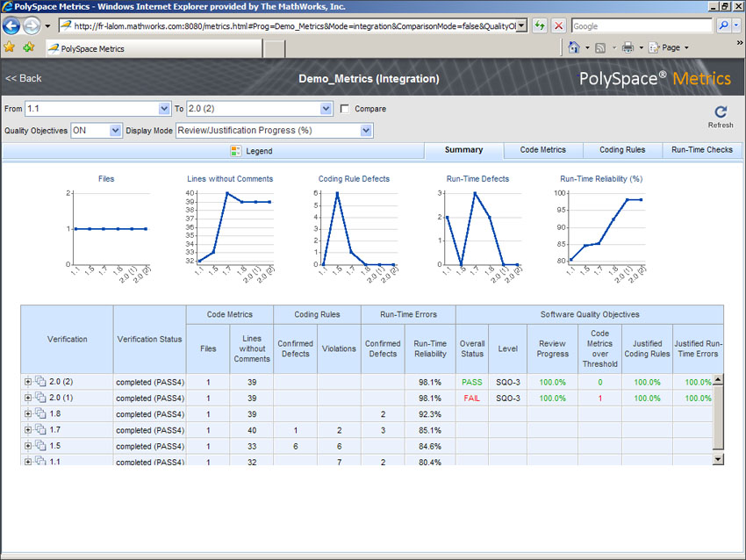Screen dimensions: 746x560
Task: Enable the Compare checkbox
Action: 345,109
